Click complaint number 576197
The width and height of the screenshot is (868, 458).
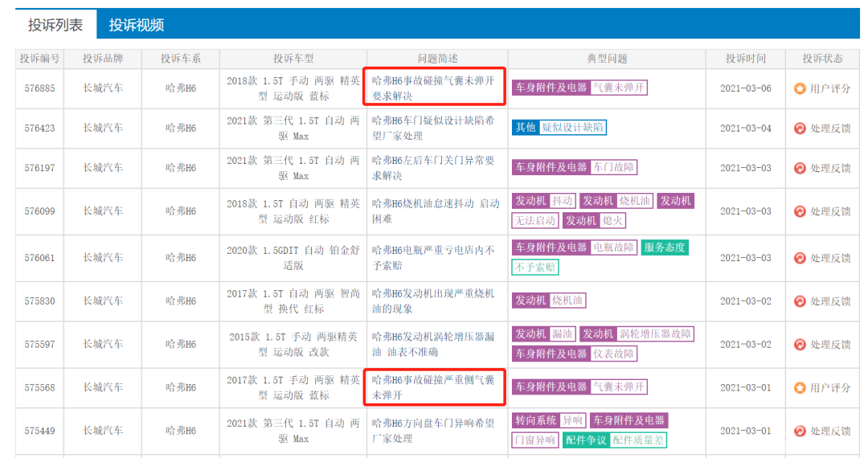tap(40, 168)
